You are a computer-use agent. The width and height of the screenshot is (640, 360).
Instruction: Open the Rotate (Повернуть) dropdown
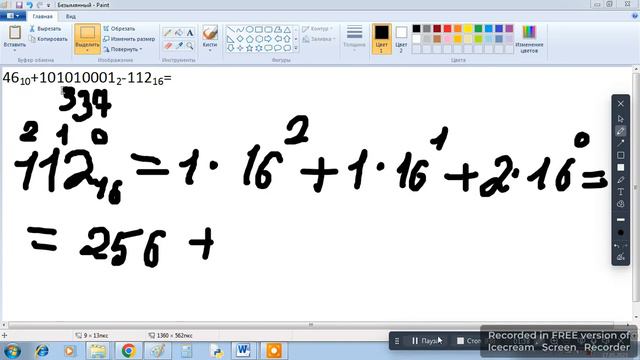pos(122,49)
